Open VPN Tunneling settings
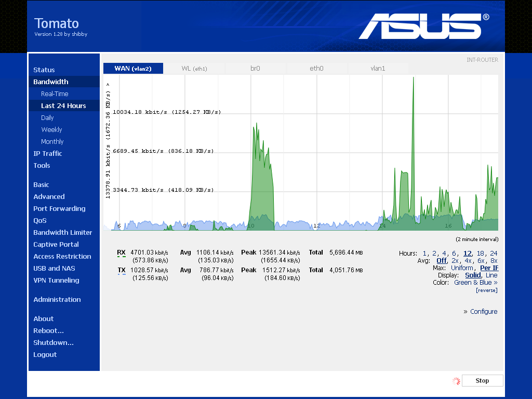Image resolution: width=532 pixels, height=399 pixels. pyautogui.click(x=56, y=280)
